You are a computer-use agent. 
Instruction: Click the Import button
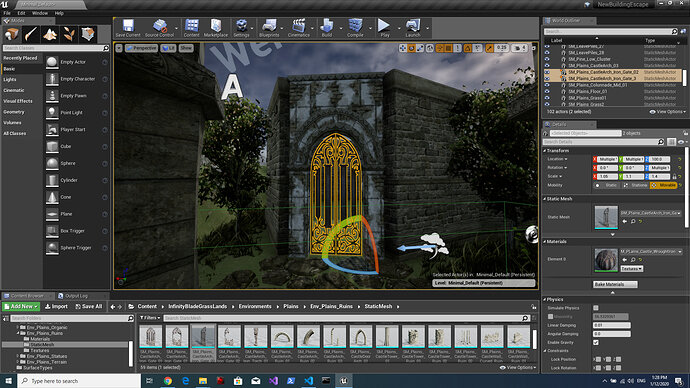tap(56, 306)
